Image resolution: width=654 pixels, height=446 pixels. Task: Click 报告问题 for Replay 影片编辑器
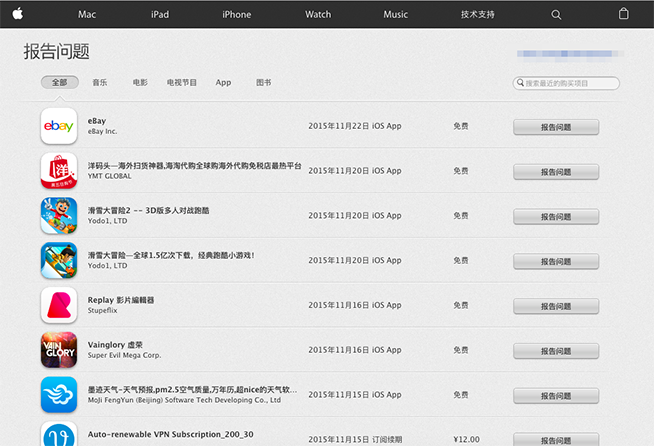point(556,306)
